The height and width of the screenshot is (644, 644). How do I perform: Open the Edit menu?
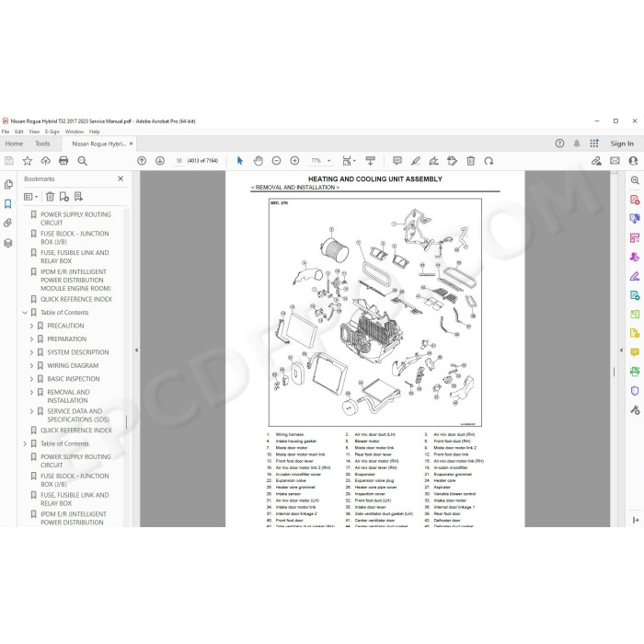[19, 132]
